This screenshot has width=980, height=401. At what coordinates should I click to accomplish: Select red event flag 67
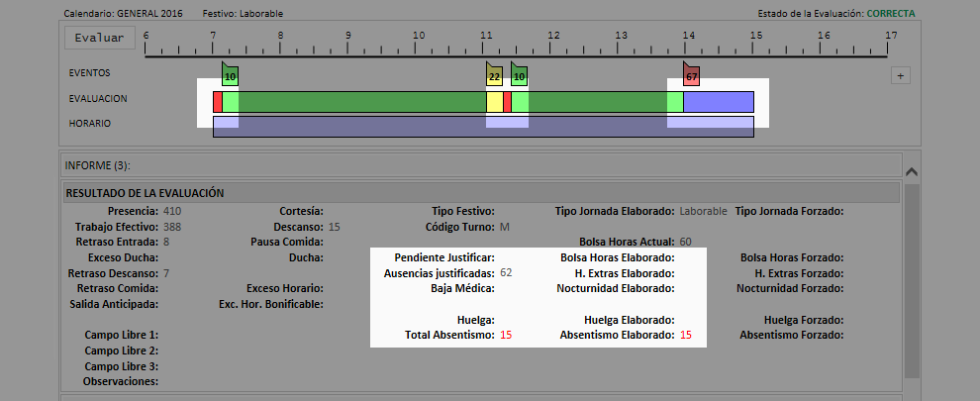[691, 74]
